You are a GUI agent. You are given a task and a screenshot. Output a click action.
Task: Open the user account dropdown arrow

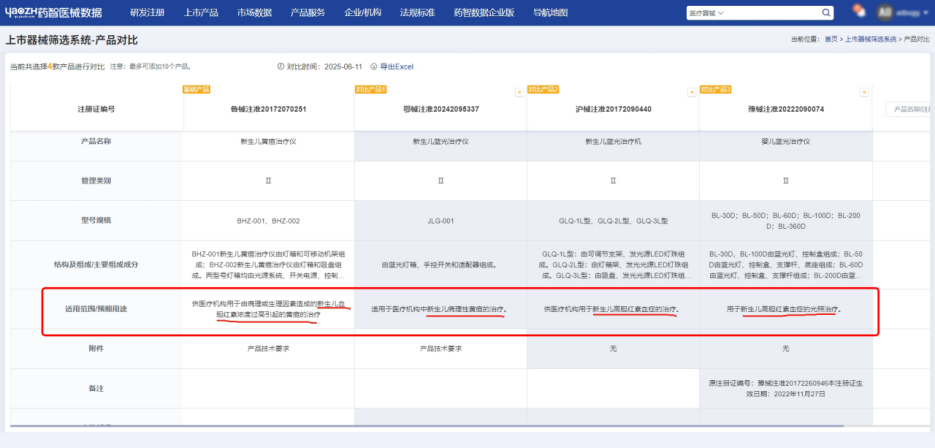coord(926,13)
